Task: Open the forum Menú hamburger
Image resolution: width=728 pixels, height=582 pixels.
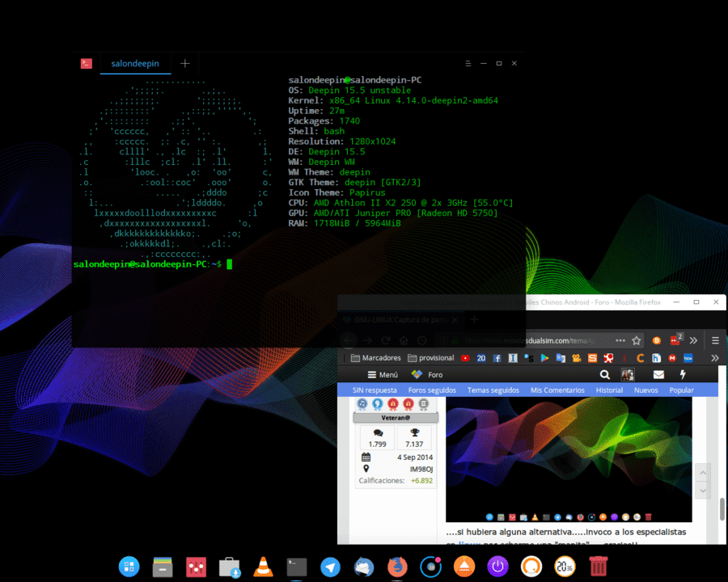Action: tap(383, 374)
